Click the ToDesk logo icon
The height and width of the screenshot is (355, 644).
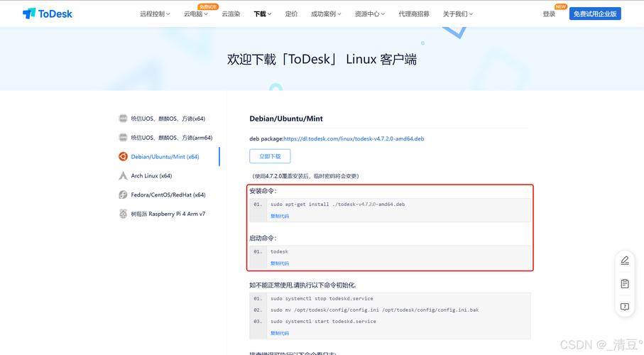tap(29, 13)
